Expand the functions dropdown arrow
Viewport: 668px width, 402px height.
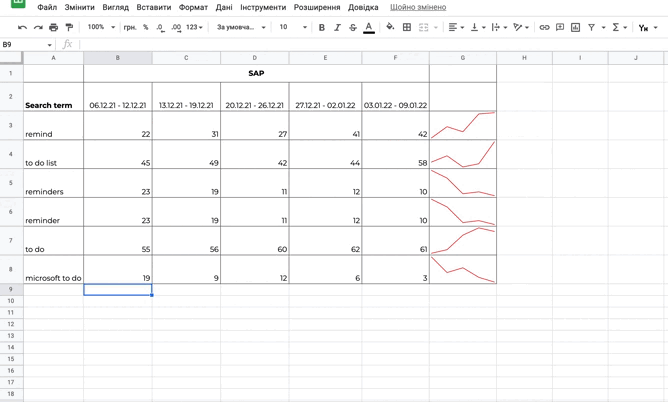tap(625, 27)
